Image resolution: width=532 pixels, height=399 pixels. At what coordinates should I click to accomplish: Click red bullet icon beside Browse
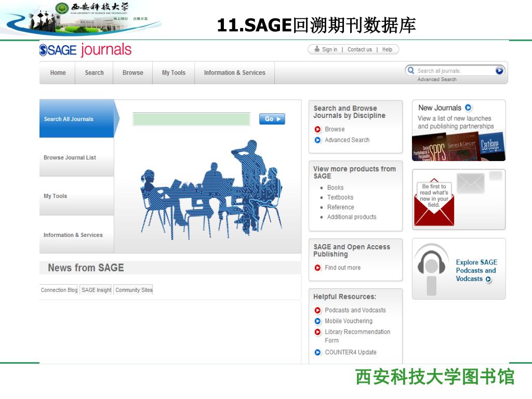click(x=317, y=129)
